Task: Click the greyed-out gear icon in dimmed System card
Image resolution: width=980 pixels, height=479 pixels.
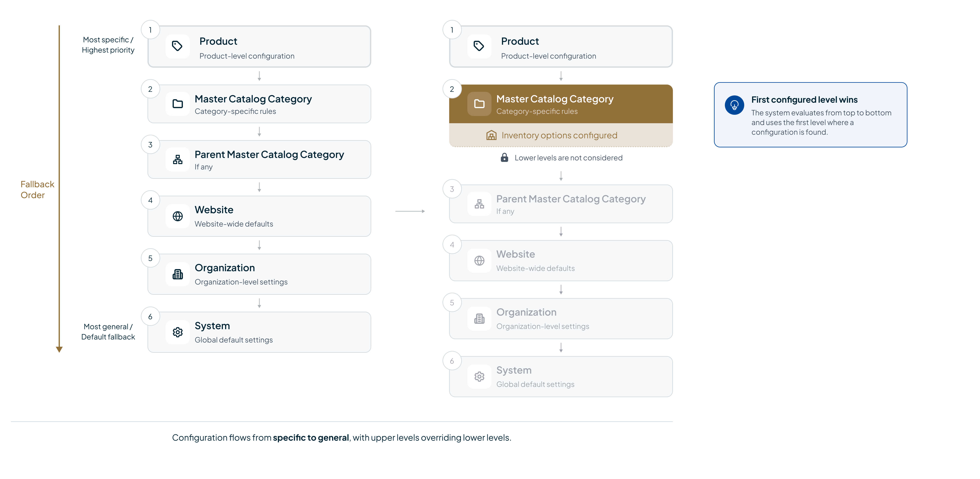Action: coord(479,376)
